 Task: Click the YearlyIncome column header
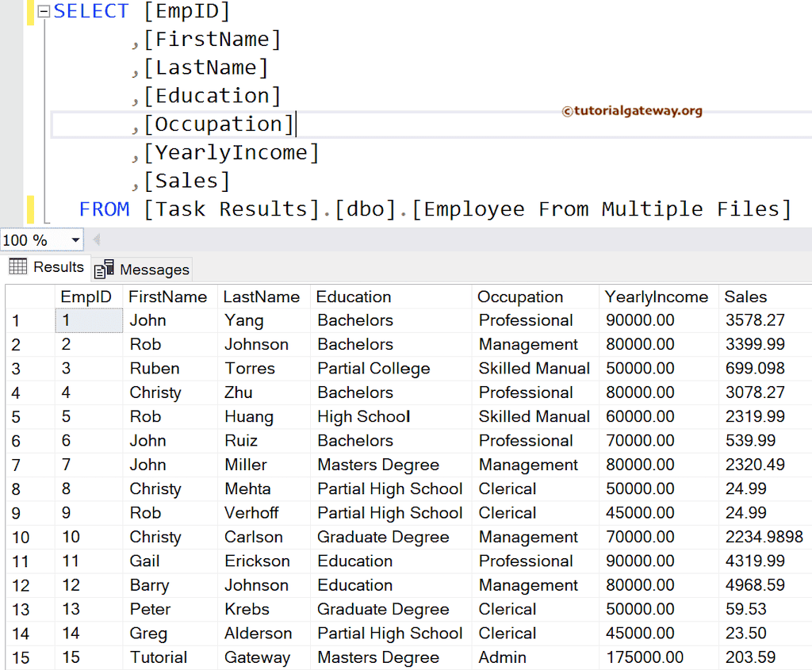click(657, 297)
